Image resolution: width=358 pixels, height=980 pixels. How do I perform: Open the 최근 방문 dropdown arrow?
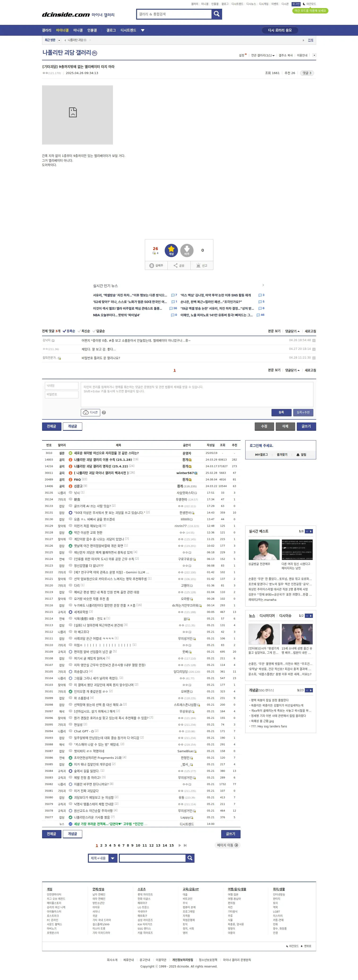point(59,40)
